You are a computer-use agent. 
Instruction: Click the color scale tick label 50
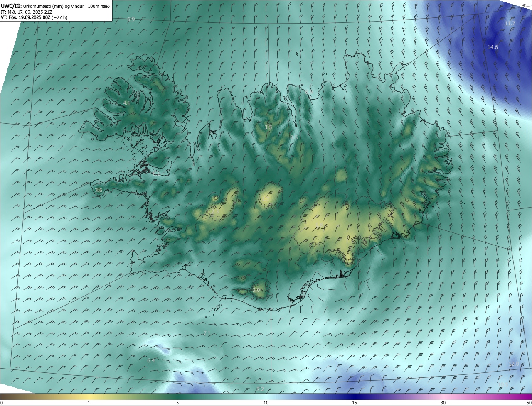(x=529, y=403)
